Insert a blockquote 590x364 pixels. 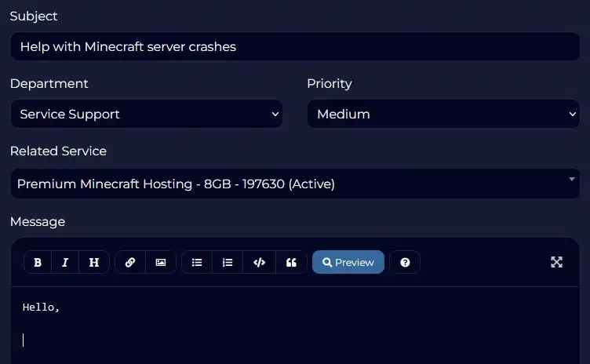[291, 263]
